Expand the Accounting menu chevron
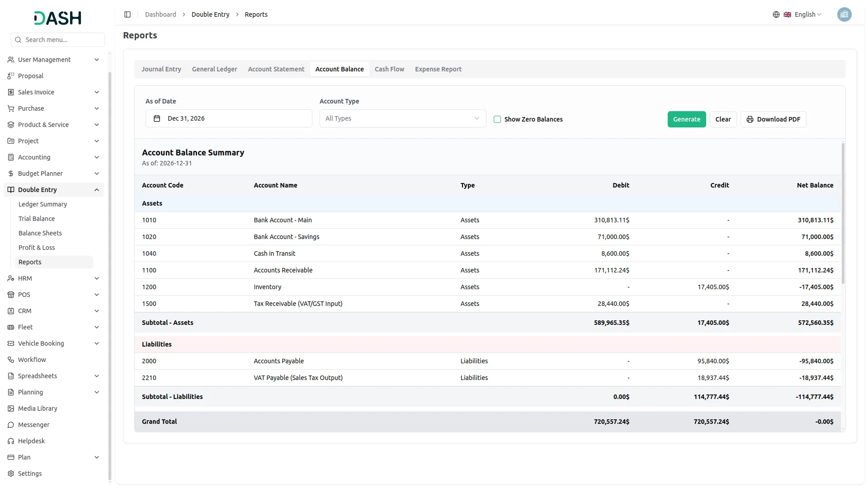Image resolution: width=868 pixels, height=488 pixels. click(96, 157)
